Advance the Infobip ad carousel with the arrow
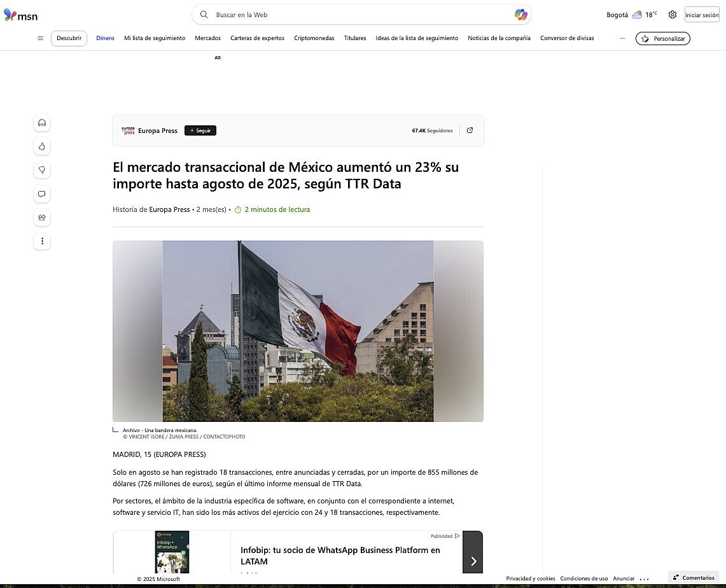The width and height of the screenshot is (726, 588). tap(473, 561)
